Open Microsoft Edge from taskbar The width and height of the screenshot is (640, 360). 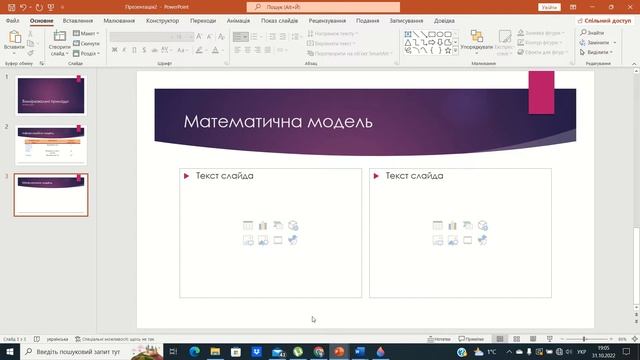(195, 351)
